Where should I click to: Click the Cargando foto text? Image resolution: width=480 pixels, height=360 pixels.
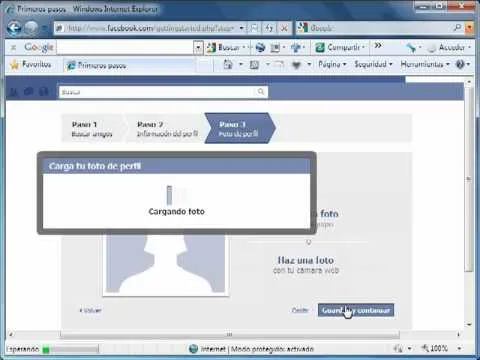tap(177, 211)
